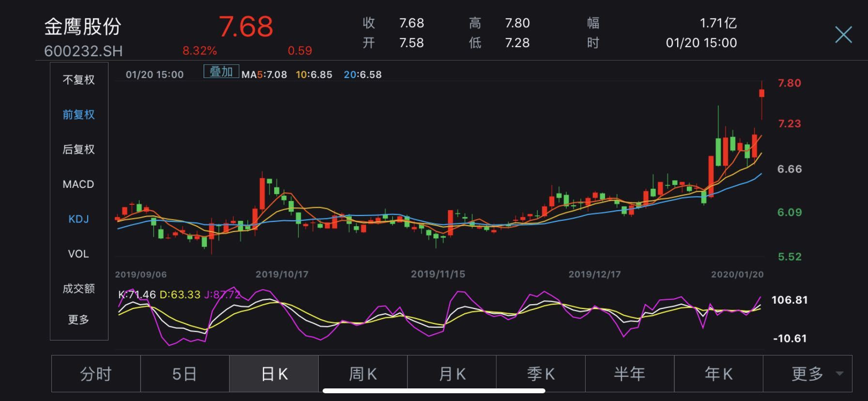This screenshot has width=868, height=401.
Task: Click the 6.09 price axis label
Action: [x=790, y=213]
